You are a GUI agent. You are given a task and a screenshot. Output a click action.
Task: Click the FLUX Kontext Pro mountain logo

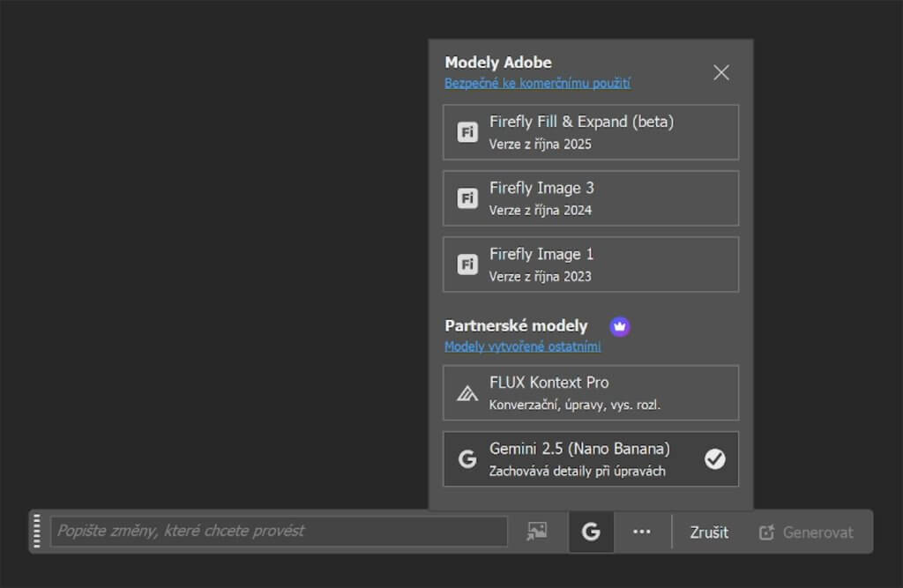coord(466,393)
